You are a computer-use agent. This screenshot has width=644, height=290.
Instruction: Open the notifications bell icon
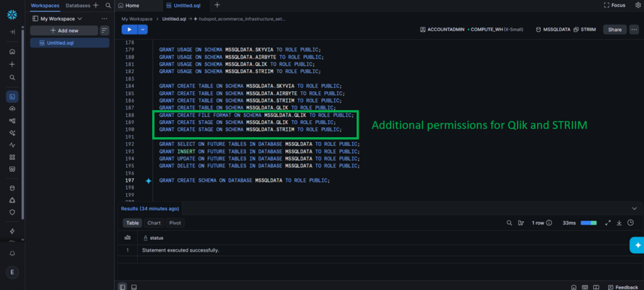pyautogui.click(x=13, y=254)
